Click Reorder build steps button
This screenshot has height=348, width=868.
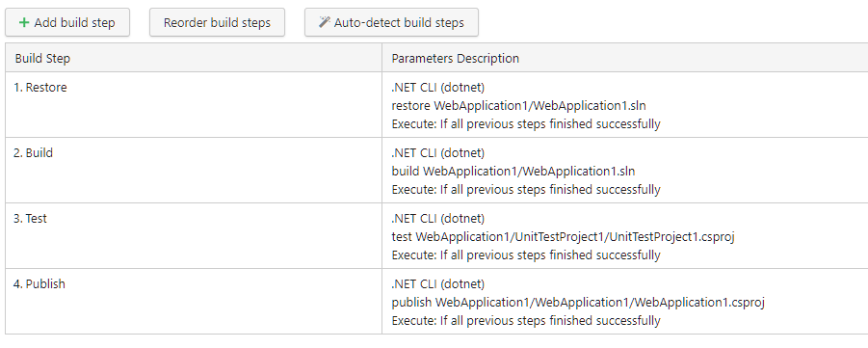pyautogui.click(x=217, y=23)
